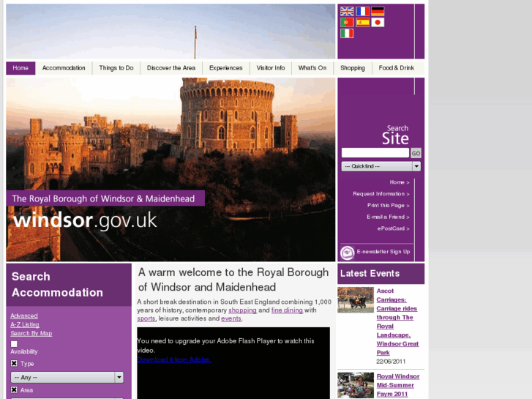Open the Home menu tab

(x=20, y=68)
